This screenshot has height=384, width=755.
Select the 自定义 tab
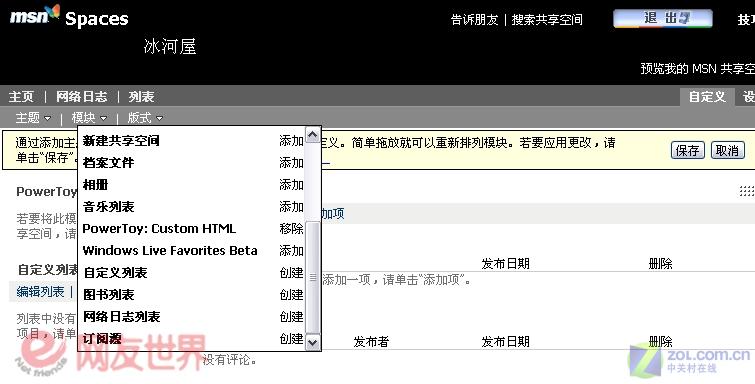point(707,97)
